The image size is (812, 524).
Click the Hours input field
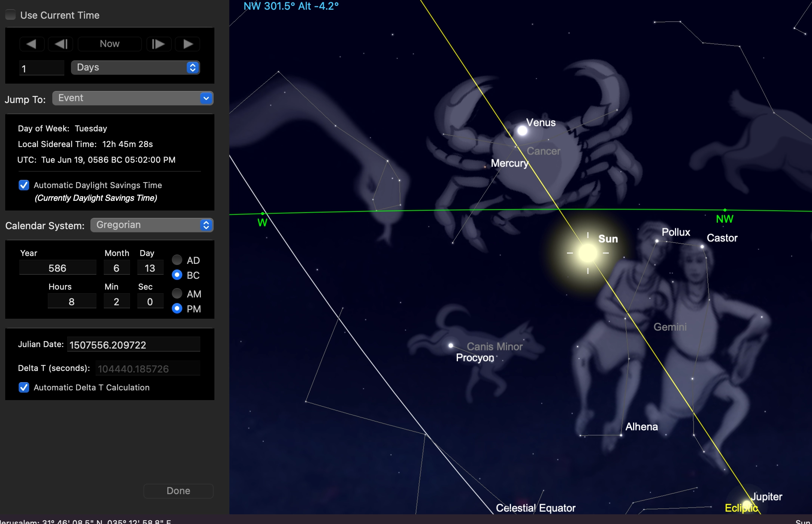[x=72, y=302]
